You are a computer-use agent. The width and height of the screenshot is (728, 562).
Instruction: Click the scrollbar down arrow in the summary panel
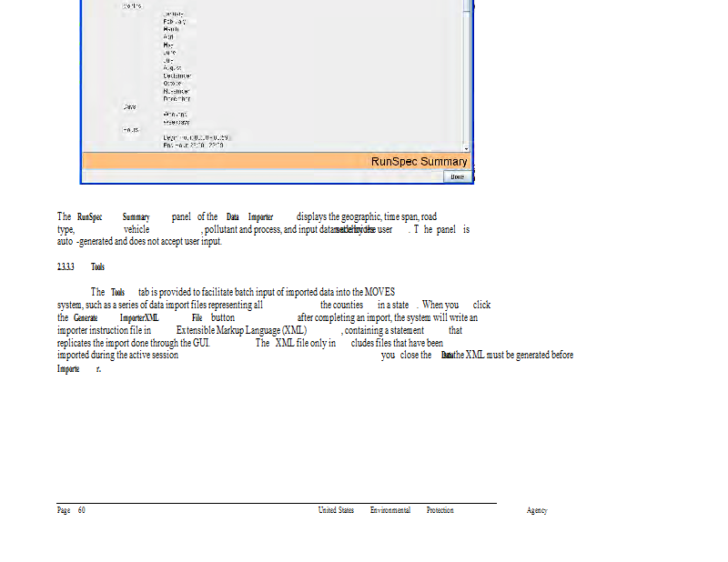coord(467,146)
